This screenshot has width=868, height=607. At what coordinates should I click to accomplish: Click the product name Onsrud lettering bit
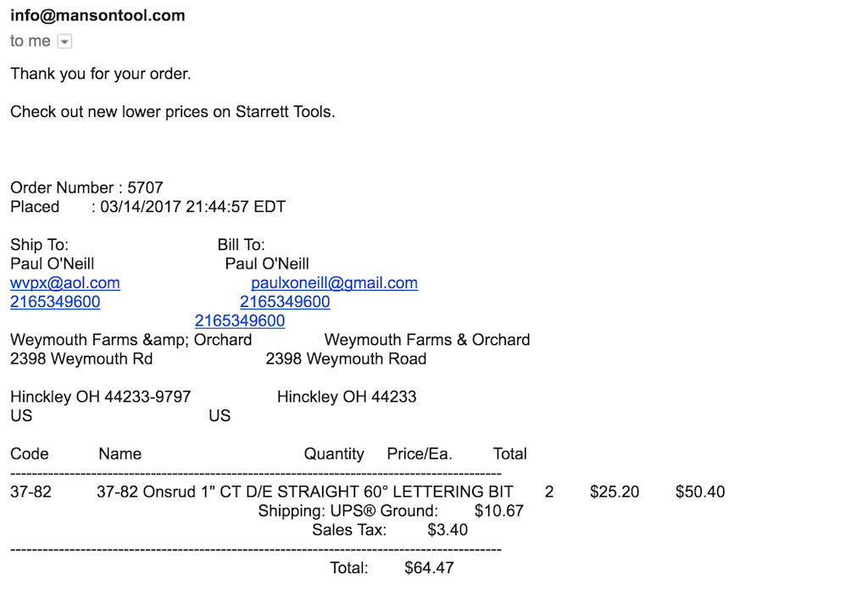pos(305,492)
